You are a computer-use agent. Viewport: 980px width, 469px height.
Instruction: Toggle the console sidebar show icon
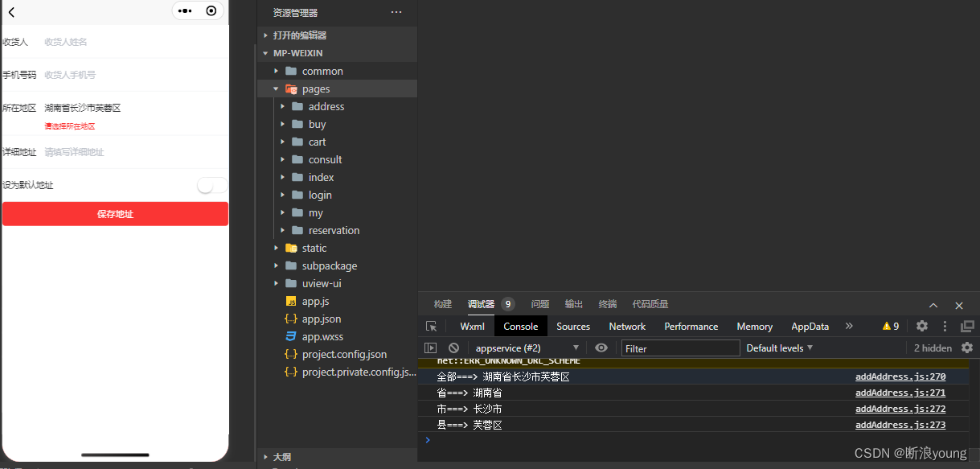(431, 348)
